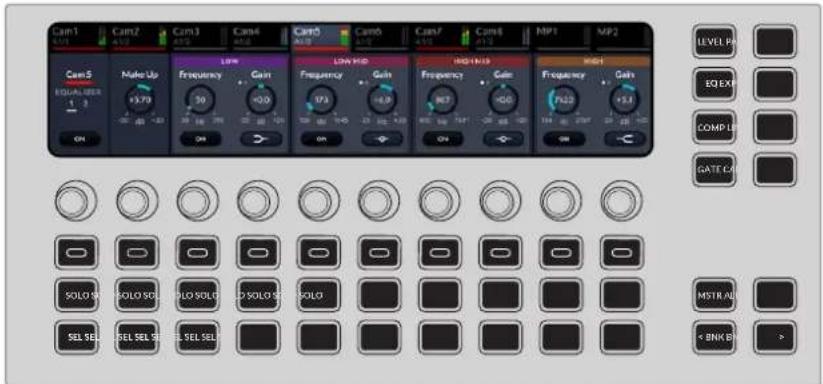Select the Cam3 channel tab
The width and height of the screenshot is (823, 384).
click(200, 37)
